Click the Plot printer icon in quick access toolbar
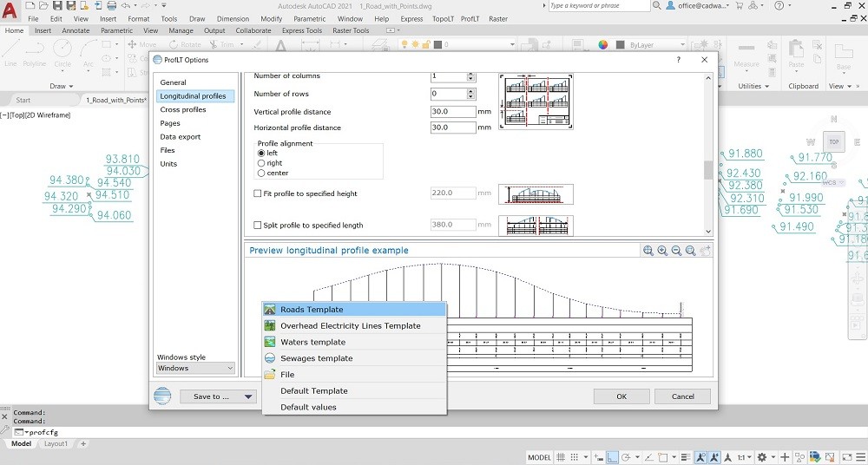 point(111,5)
